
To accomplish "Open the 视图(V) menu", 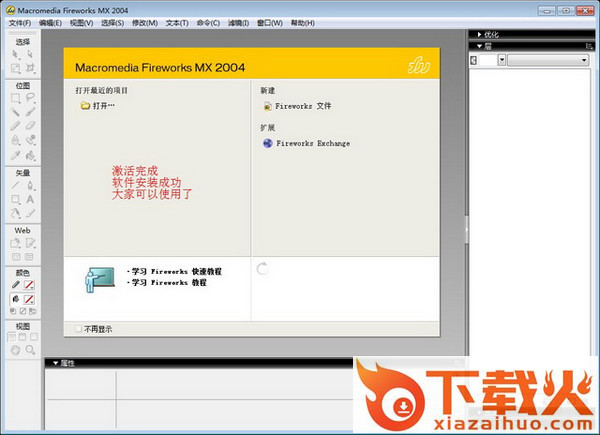I will [82, 23].
